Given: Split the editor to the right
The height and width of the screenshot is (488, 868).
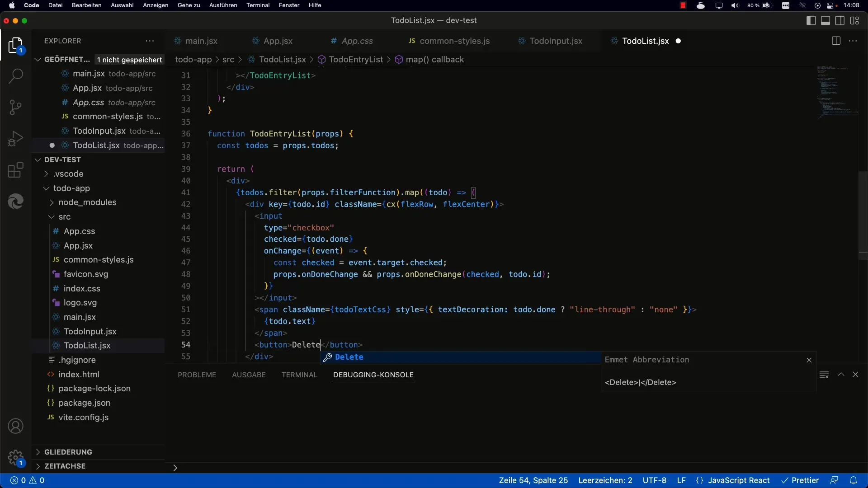Looking at the screenshot, I should point(836,41).
